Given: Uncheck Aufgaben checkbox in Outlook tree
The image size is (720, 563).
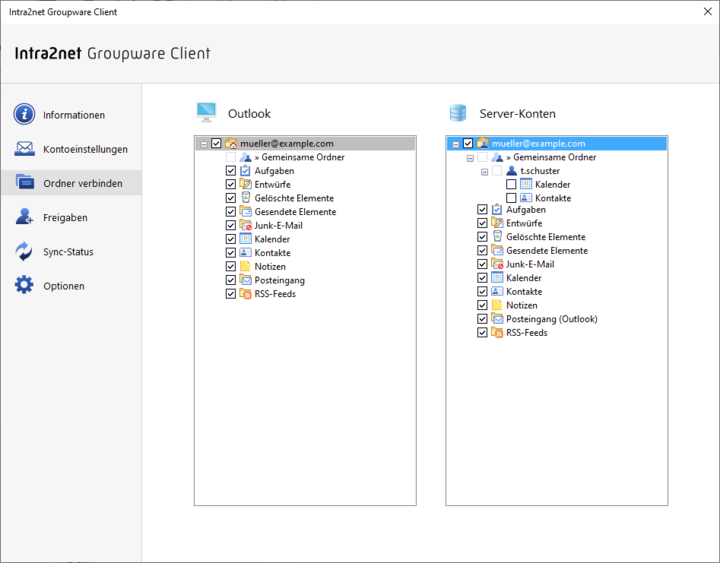Looking at the screenshot, I should pyautogui.click(x=231, y=171).
